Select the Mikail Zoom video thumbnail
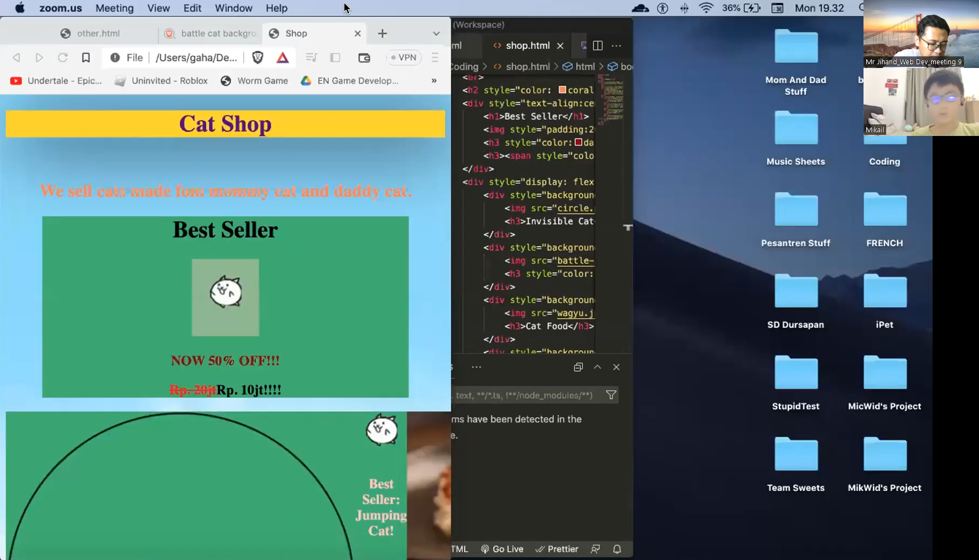Screen dimensions: 979x560 point(921,101)
